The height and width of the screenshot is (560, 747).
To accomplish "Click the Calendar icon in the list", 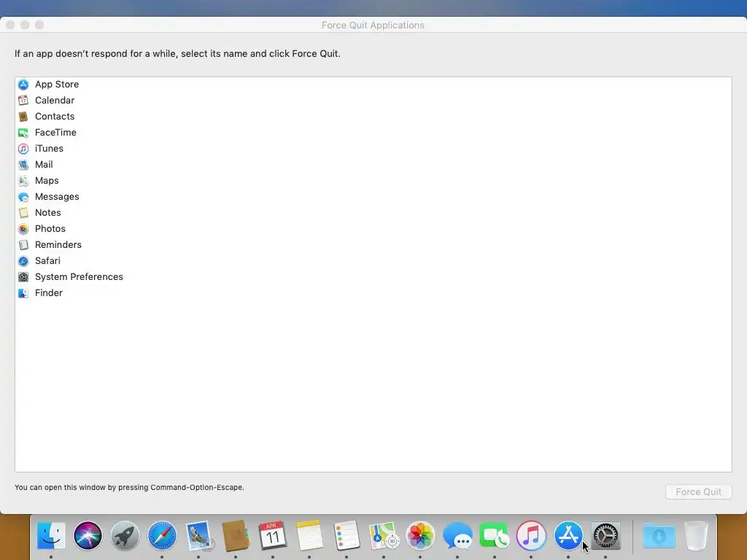I will pyautogui.click(x=23, y=101).
